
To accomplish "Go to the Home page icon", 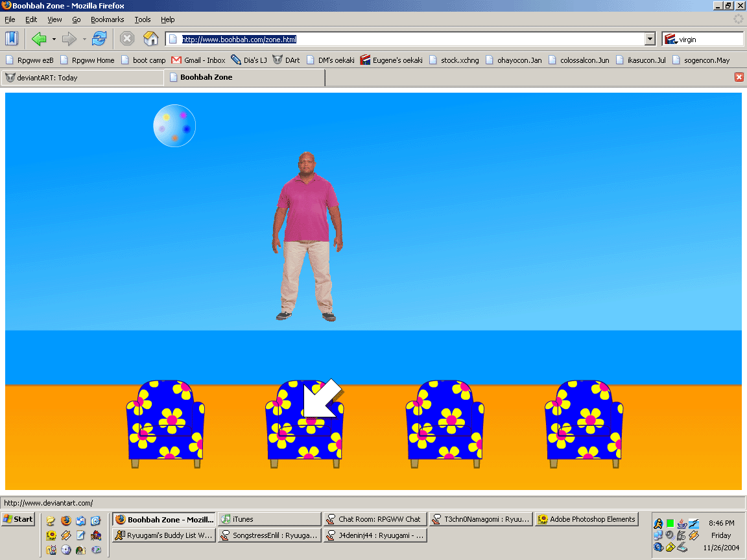I will pos(150,39).
